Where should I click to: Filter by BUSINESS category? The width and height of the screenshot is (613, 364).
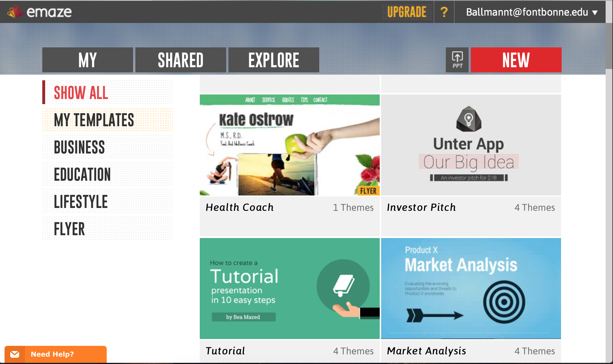[x=108, y=147]
